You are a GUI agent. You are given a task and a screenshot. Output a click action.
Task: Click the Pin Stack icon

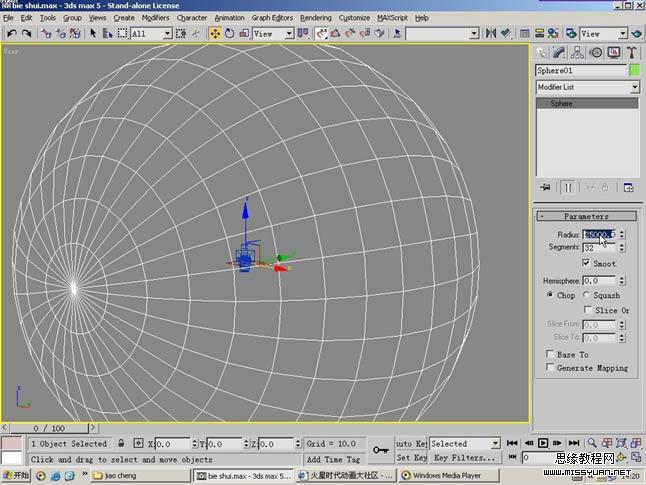coord(545,187)
